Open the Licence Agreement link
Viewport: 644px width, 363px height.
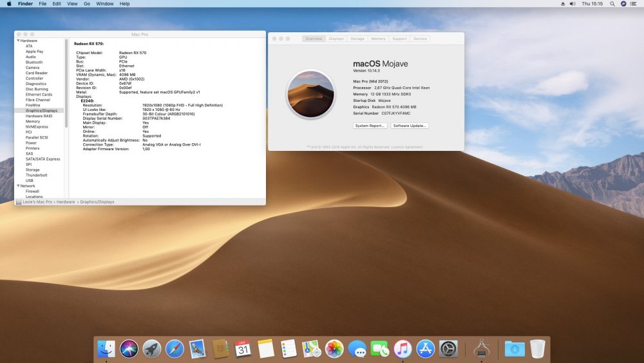[406, 147]
